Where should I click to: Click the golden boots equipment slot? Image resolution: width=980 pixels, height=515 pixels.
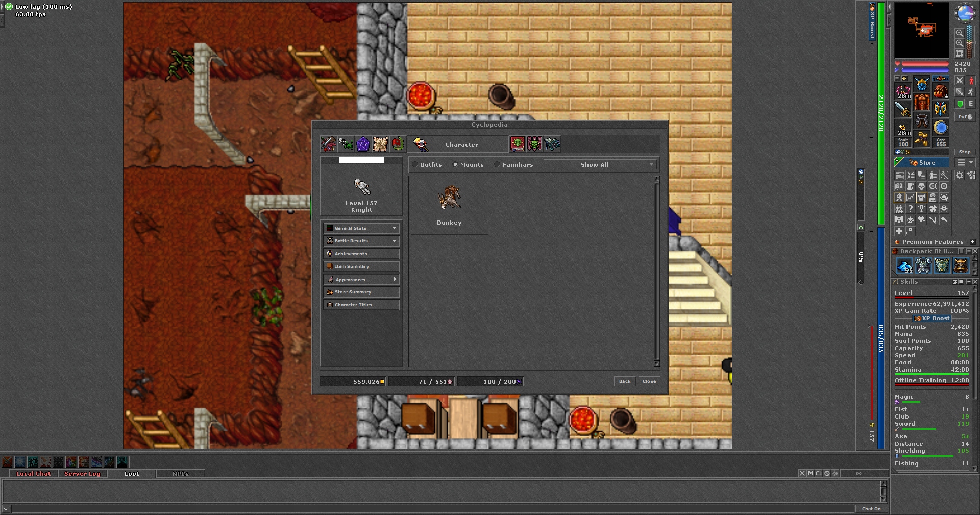(x=922, y=139)
